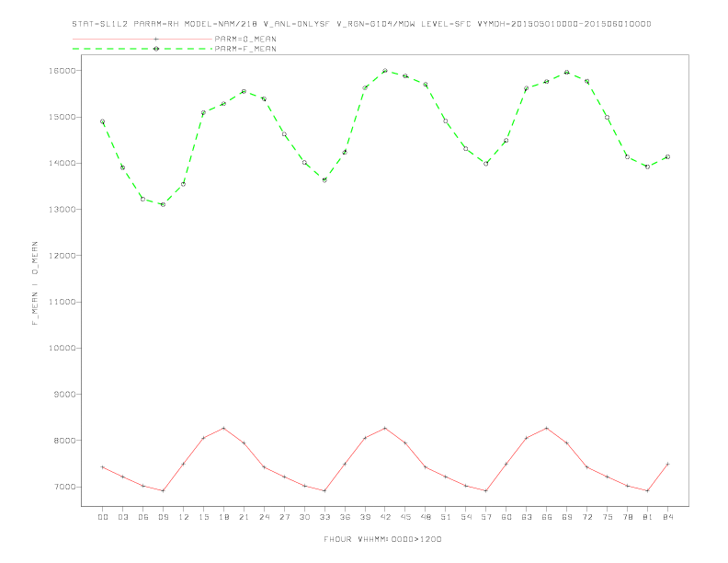This screenshot has width=728, height=563.
Task: Click the 8000 y-axis tick label
Action: pyautogui.click(x=65, y=441)
